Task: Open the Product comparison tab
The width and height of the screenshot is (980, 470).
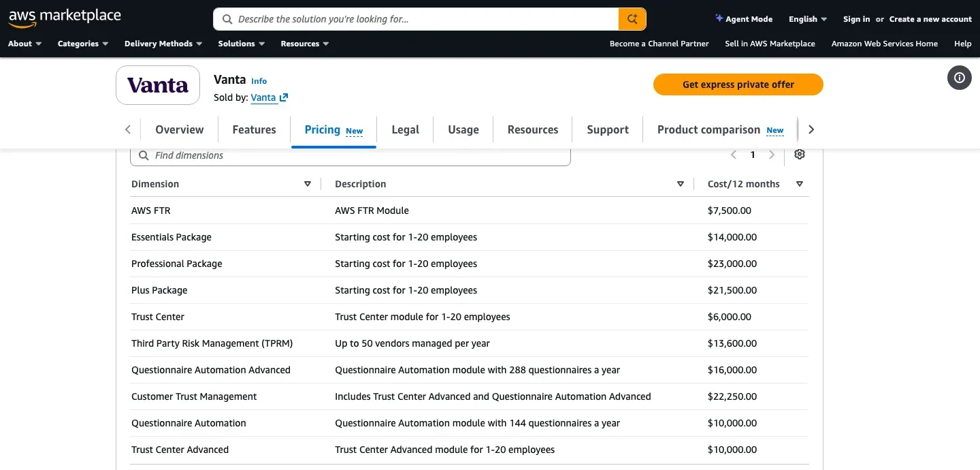Action: [720, 129]
